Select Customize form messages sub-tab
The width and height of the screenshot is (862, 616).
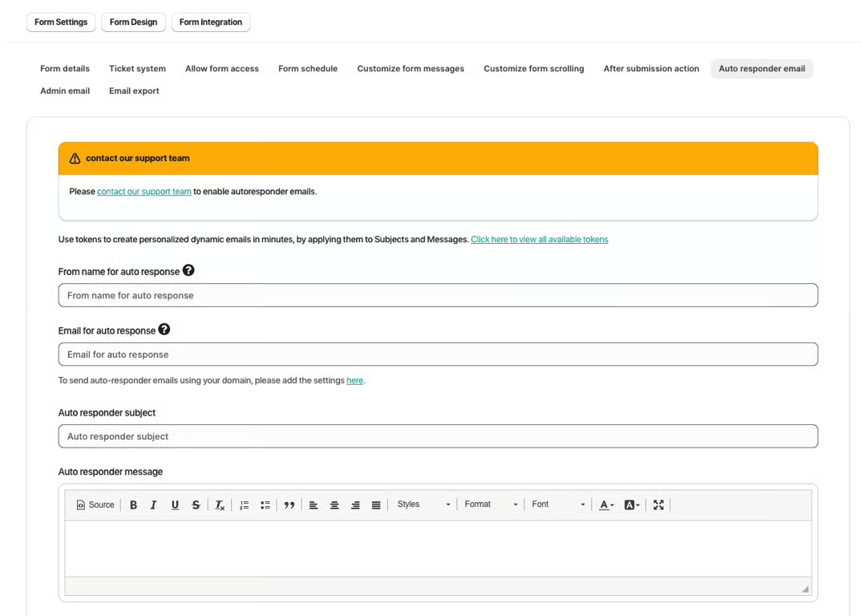click(x=411, y=69)
